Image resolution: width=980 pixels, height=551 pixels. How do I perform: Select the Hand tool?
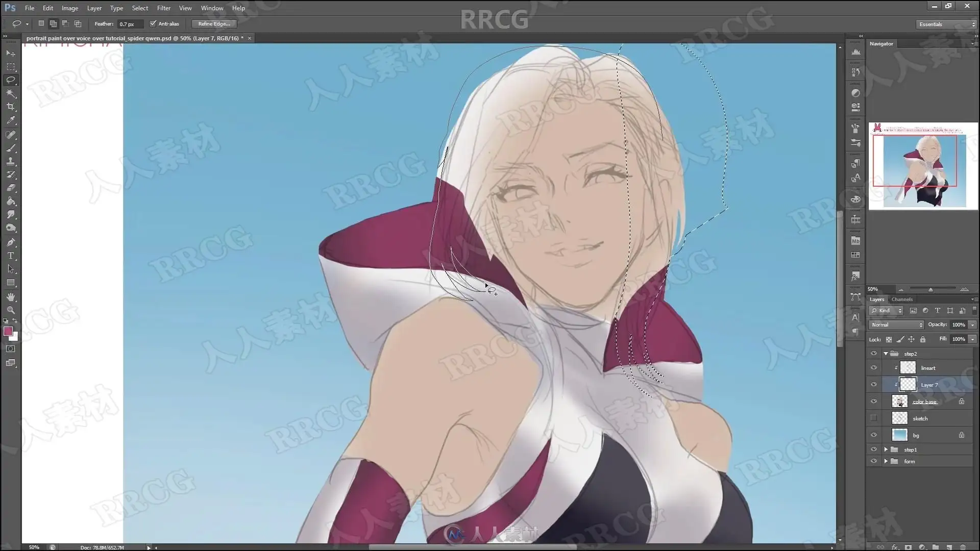click(11, 297)
